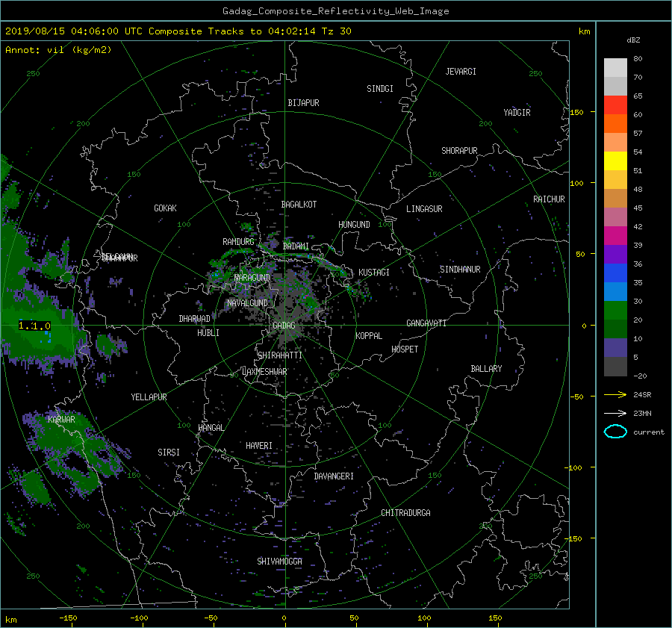Click the HUBLI city label

coord(208,332)
